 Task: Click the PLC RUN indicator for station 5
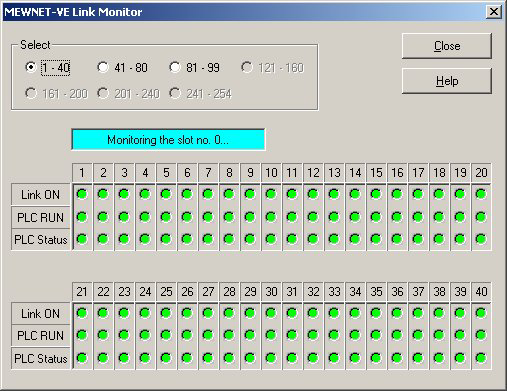[166, 217]
